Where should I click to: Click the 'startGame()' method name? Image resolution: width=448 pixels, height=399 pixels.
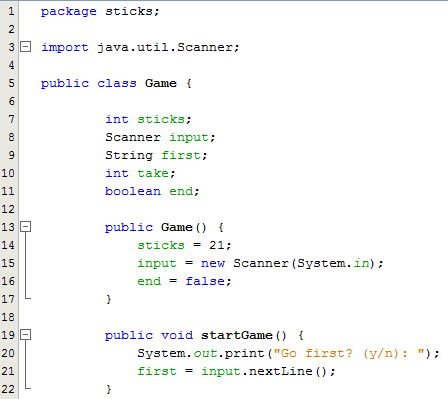(244, 335)
